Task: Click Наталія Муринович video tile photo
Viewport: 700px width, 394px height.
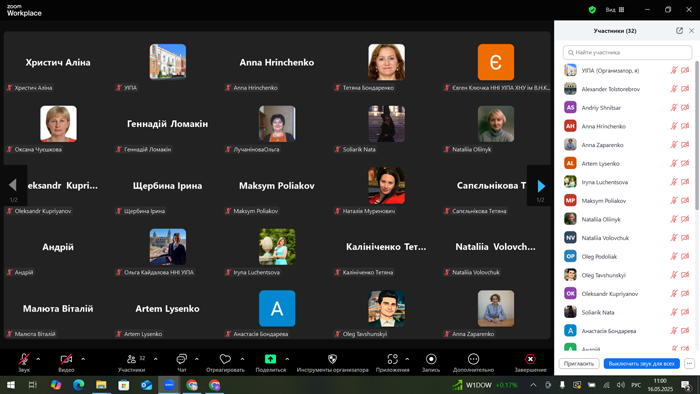Action: (387, 185)
